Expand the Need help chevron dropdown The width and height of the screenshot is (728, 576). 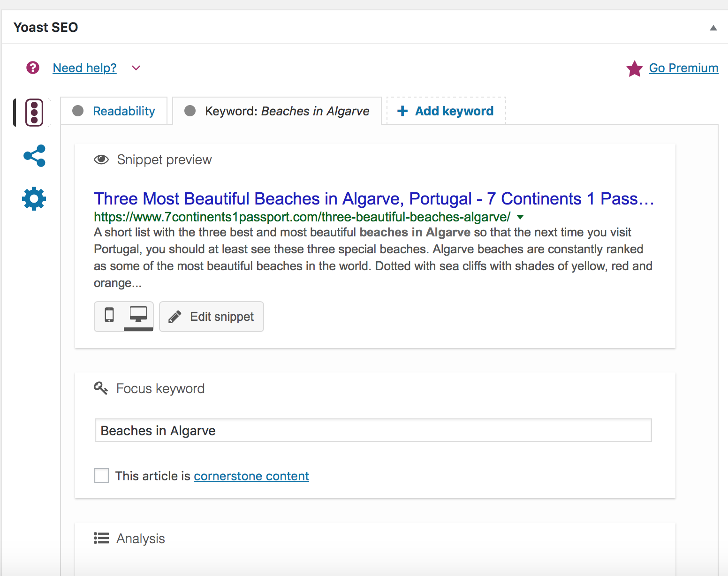(136, 68)
